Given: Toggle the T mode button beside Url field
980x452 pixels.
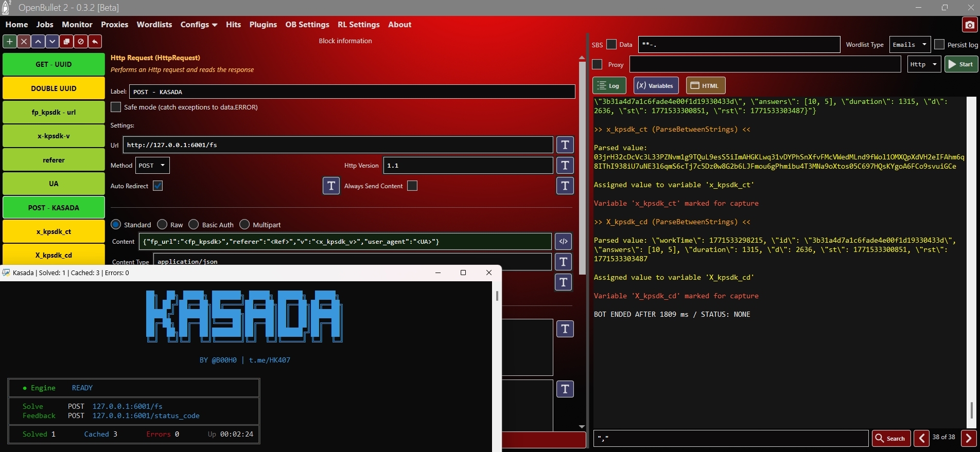Looking at the screenshot, I should (x=565, y=145).
